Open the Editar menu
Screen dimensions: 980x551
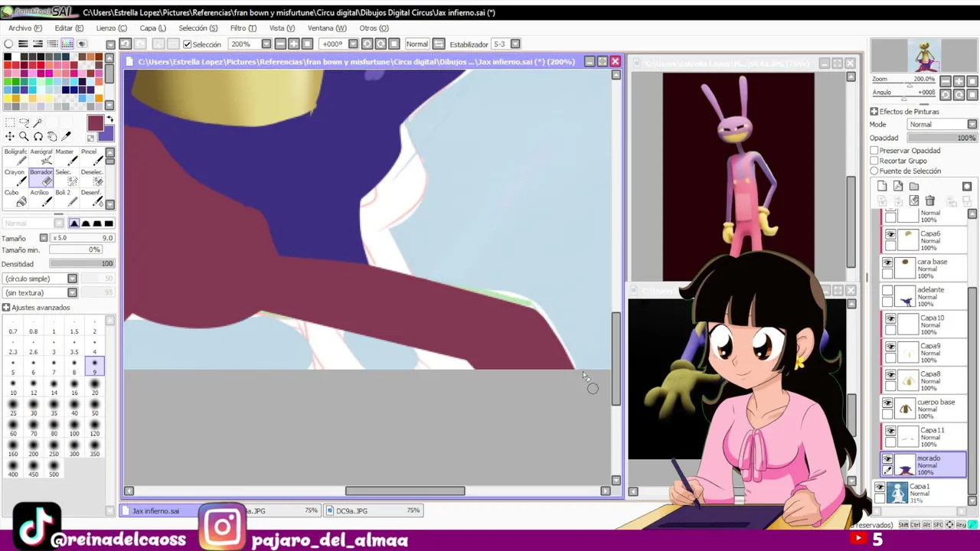[x=69, y=28]
